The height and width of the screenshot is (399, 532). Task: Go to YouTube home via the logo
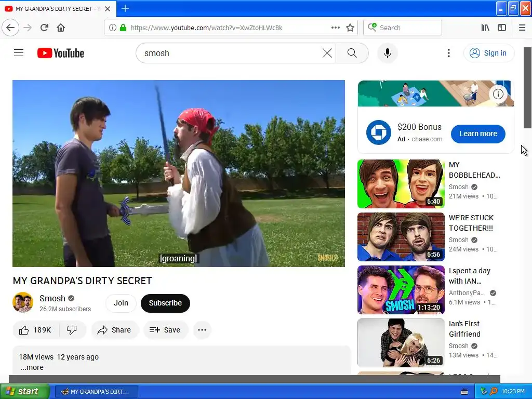pyautogui.click(x=61, y=53)
